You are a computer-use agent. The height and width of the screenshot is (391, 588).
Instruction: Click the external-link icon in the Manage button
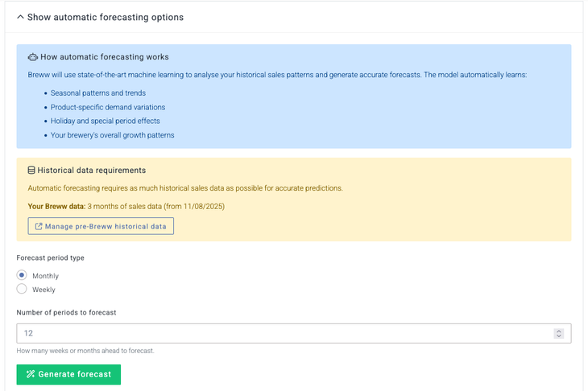(x=39, y=227)
